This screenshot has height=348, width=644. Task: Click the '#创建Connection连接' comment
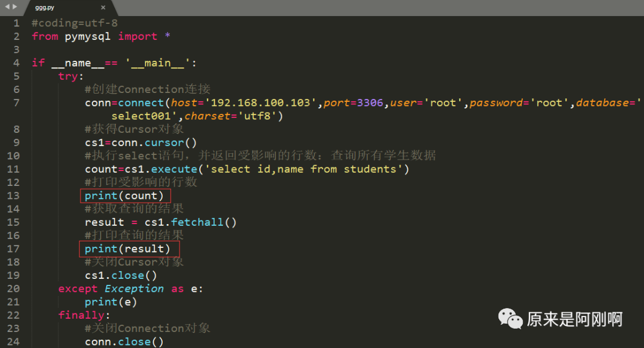(147, 89)
